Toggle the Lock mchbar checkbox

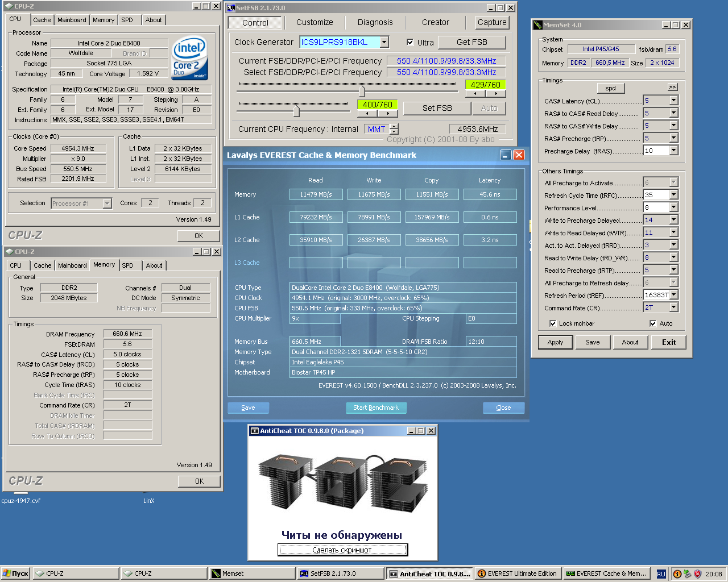[x=553, y=323]
